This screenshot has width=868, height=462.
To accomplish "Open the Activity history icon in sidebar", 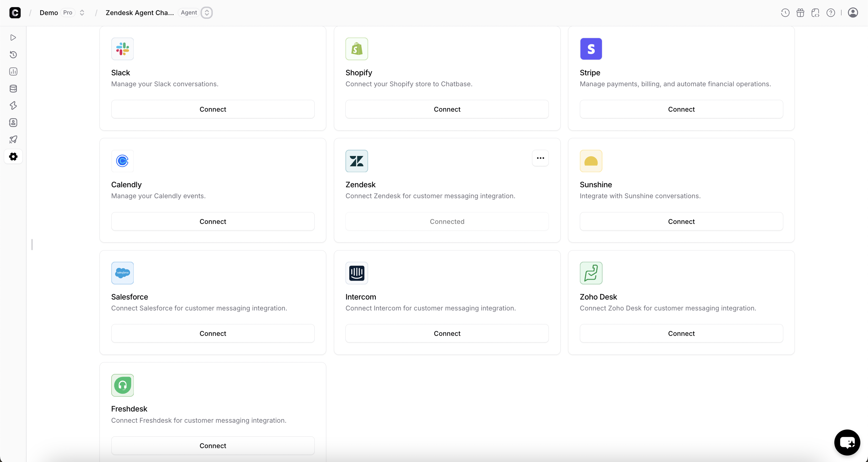I will coord(13,55).
